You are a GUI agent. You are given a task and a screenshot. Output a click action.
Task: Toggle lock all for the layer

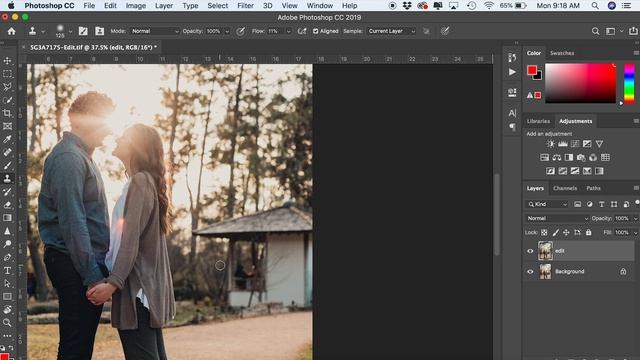click(588, 233)
